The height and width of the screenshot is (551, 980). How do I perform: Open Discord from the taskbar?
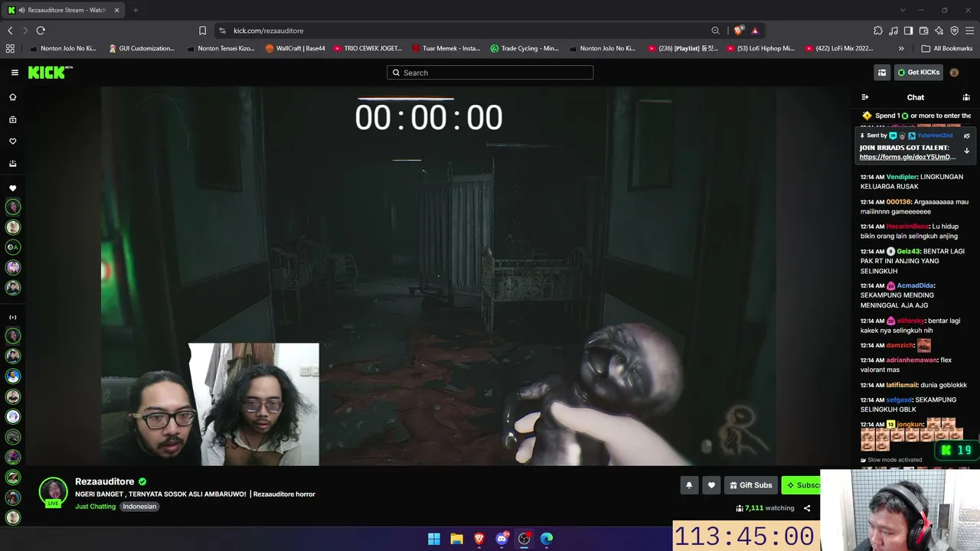click(501, 539)
